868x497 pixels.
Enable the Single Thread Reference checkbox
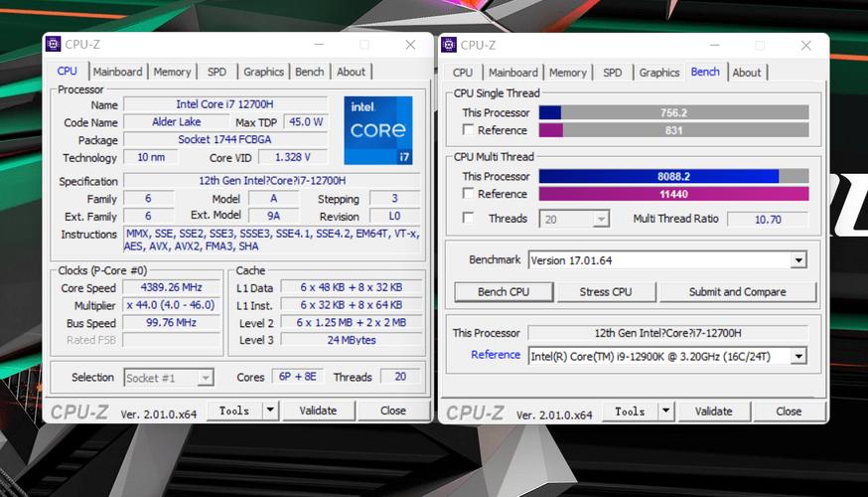tap(468, 130)
